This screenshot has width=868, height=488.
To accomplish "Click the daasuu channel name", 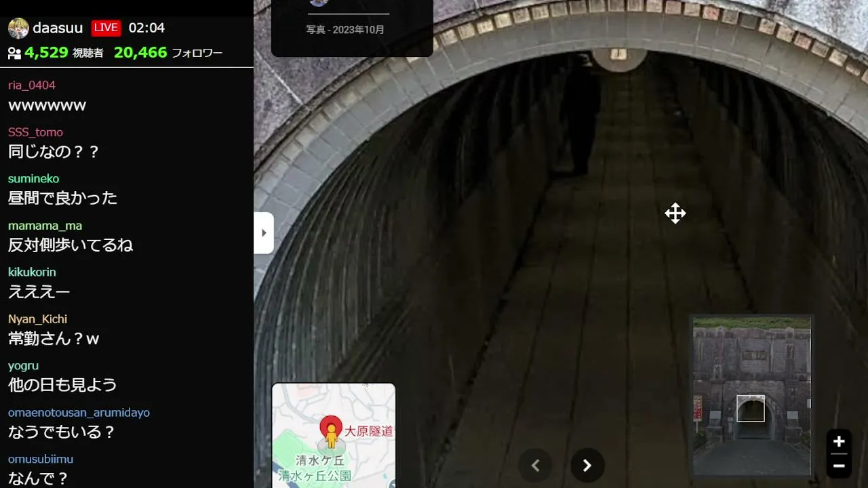I will (x=58, y=28).
